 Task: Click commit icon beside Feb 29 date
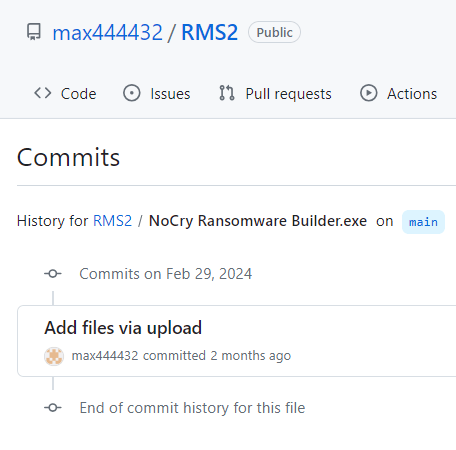click(53, 274)
